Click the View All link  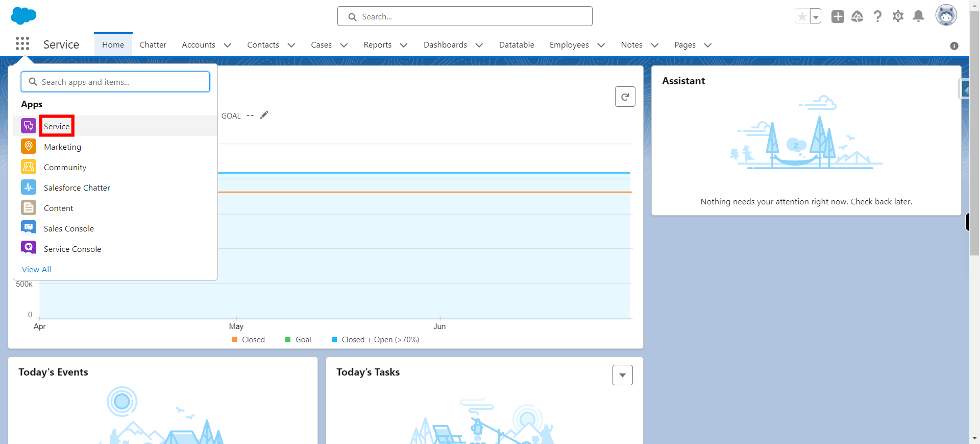click(36, 269)
